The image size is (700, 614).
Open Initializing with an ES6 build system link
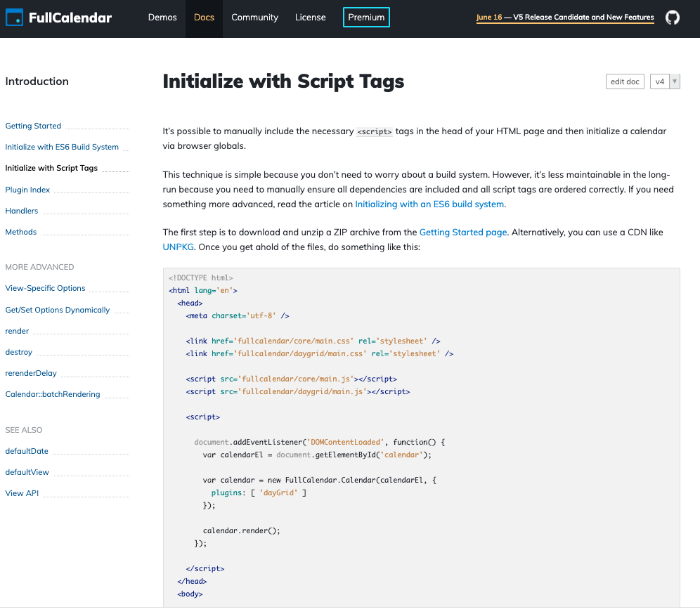pyautogui.click(x=429, y=204)
